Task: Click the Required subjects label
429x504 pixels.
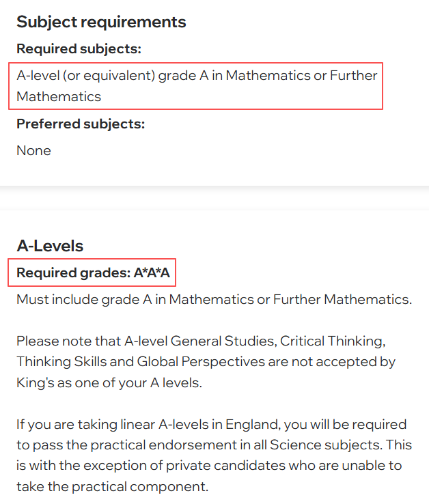Action: click(x=78, y=49)
